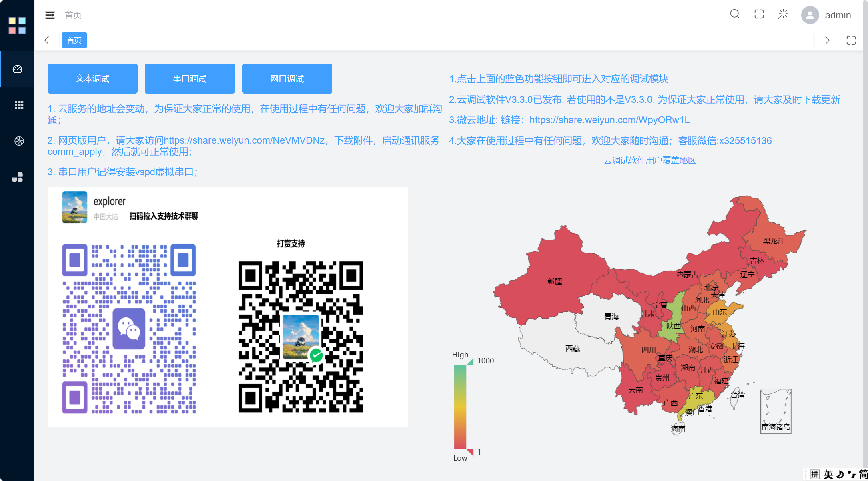This screenshot has height=481, width=868.
Task: Open the search magnifier icon in header
Action: [735, 14]
